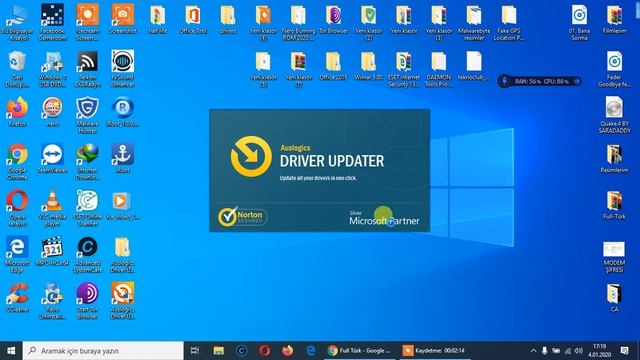Viewport: 640px width, 360px height.
Task: Open the Facebook Gameroom desktop shortcut
Action: click(x=52, y=22)
